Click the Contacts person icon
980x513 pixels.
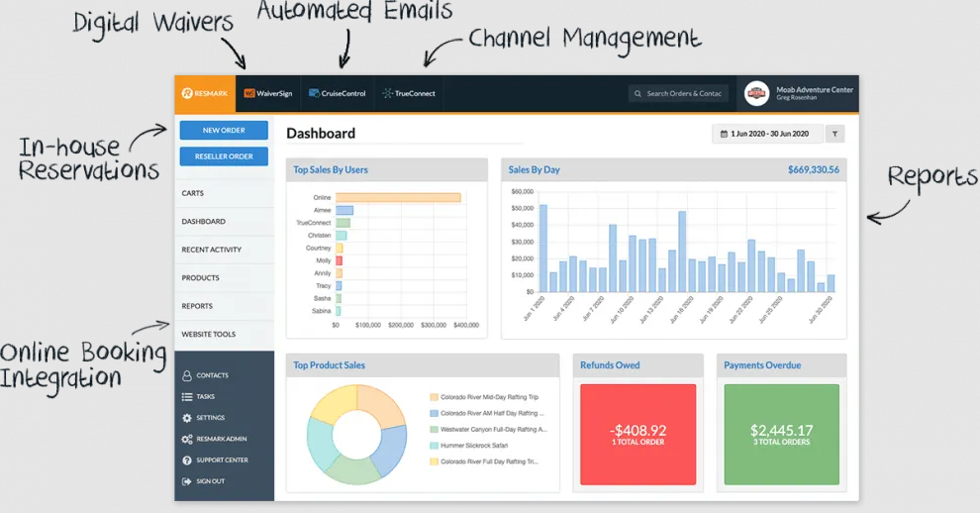(x=187, y=375)
